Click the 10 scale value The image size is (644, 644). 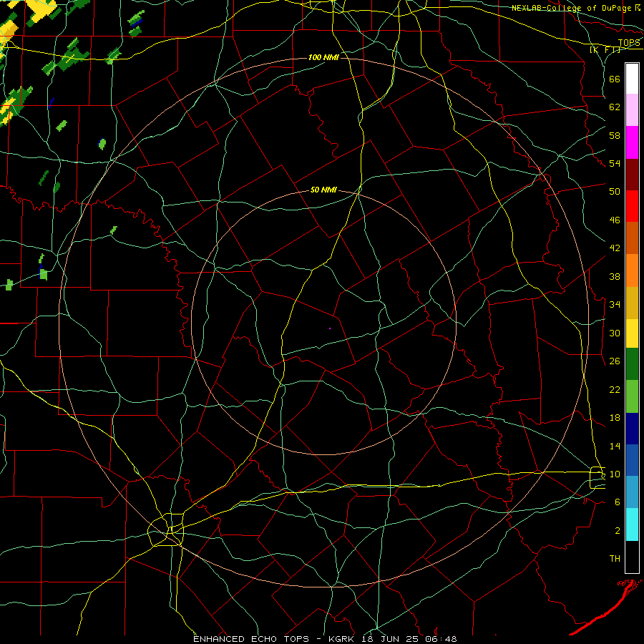(615, 474)
